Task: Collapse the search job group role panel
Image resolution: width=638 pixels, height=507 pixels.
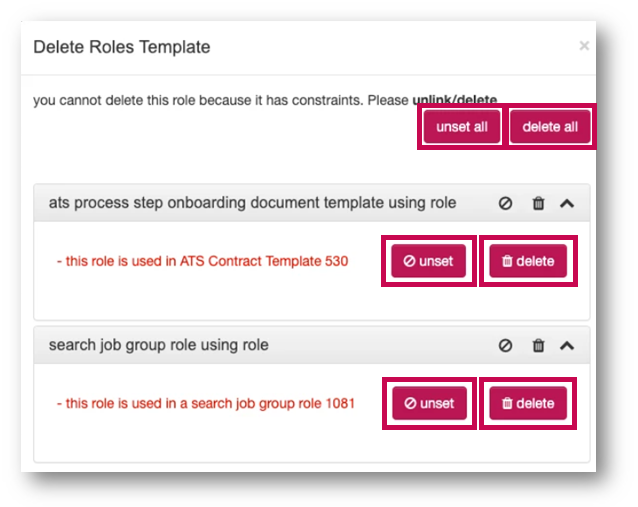Action: [x=567, y=345]
